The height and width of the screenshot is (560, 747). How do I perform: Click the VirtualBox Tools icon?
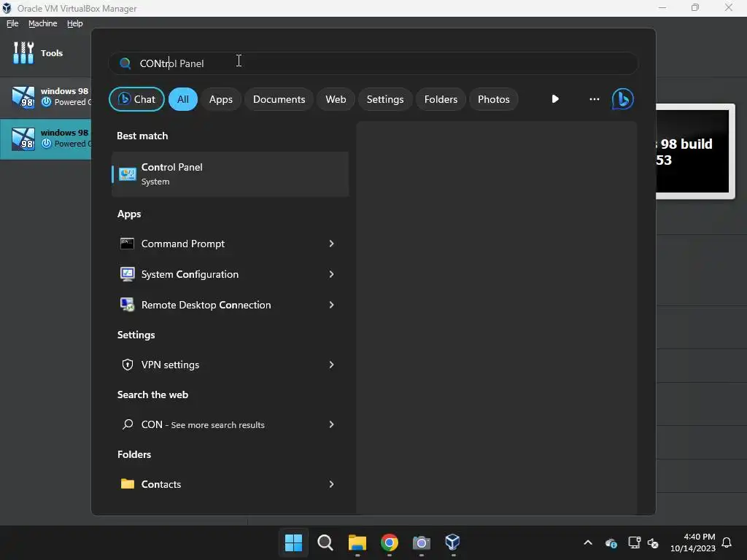pos(23,52)
